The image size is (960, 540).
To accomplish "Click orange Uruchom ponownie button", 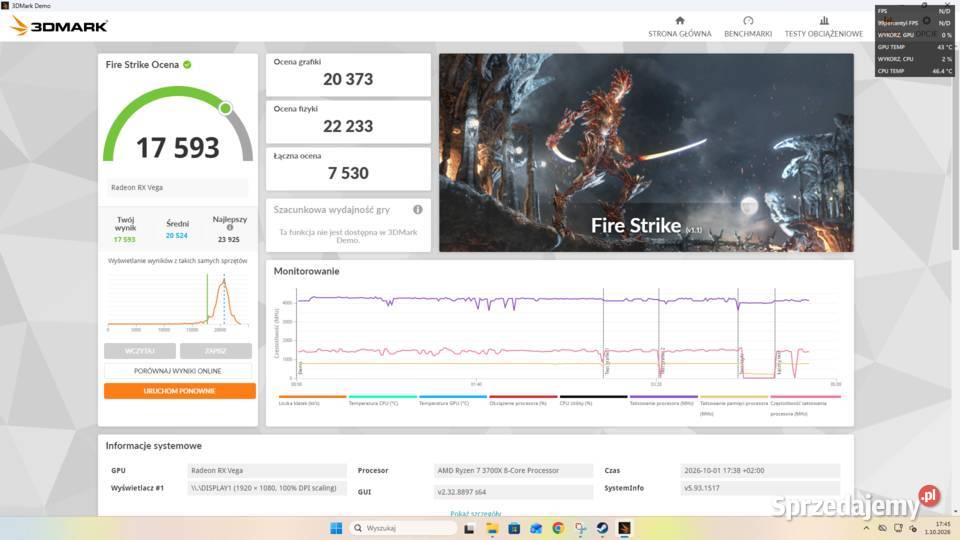I will (x=179, y=391).
